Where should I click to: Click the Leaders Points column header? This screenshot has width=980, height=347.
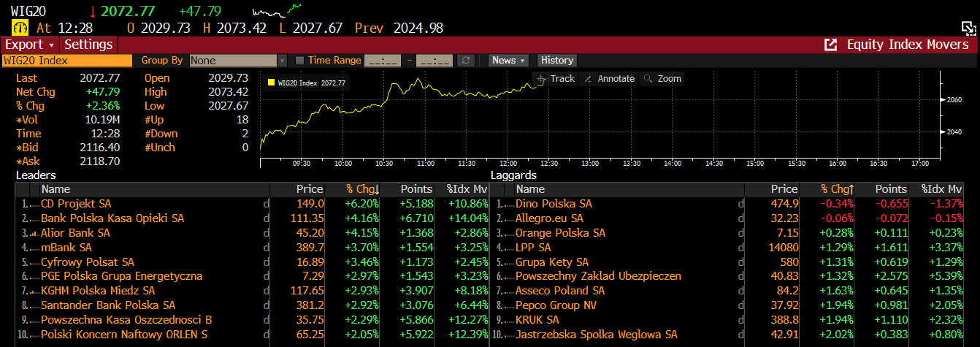click(407, 189)
